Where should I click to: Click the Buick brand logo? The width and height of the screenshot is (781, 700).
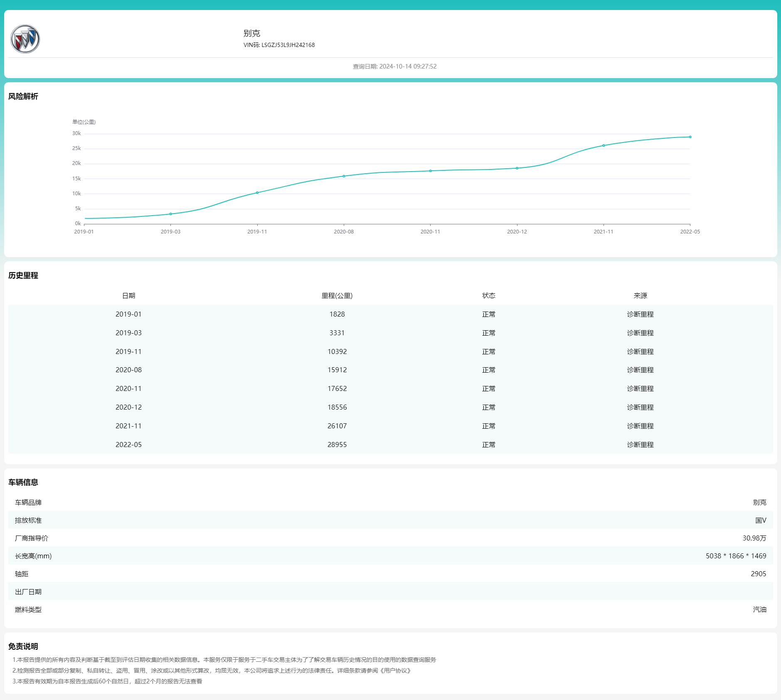point(25,39)
